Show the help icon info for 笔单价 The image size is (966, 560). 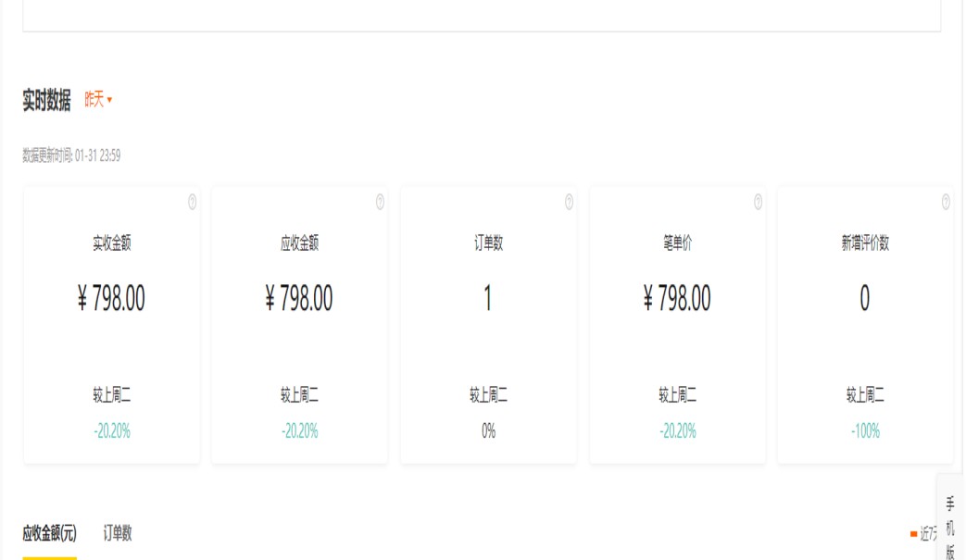[758, 203]
